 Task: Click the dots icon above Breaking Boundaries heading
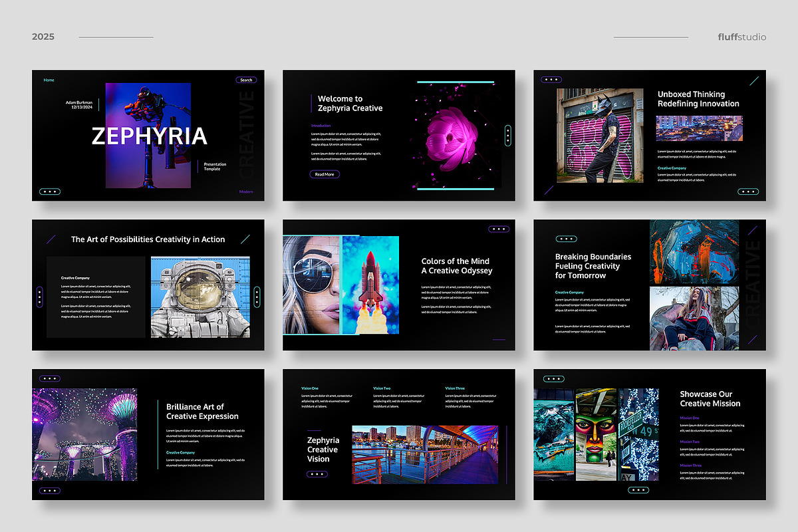(x=566, y=239)
